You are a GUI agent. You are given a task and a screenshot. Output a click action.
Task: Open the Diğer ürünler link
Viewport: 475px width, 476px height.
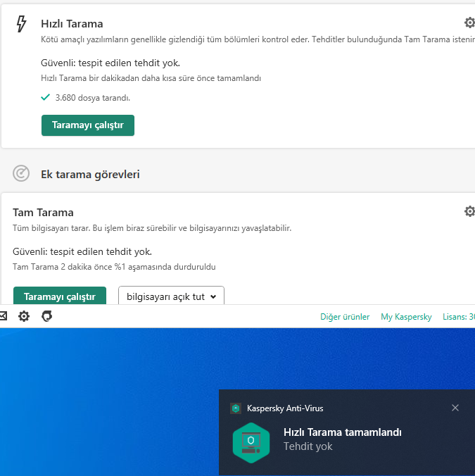coord(345,317)
